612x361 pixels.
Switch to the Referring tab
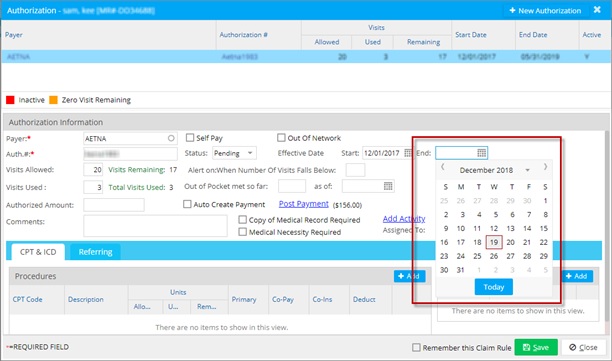(95, 252)
